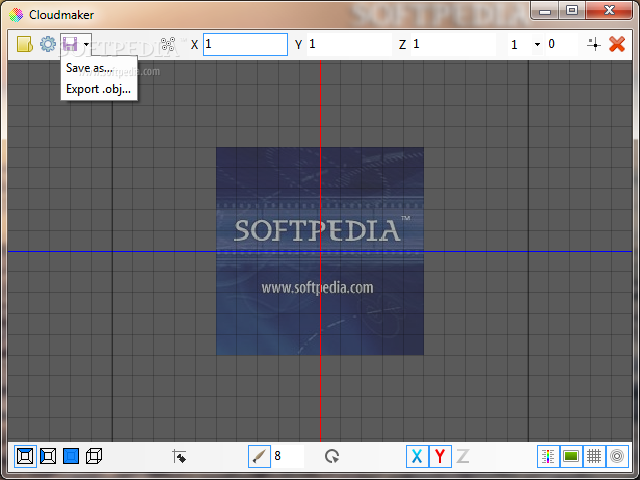The width and height of the screenshot is (640, 480).
Task: Click the yellow new document icon
Action: (24, 44)
